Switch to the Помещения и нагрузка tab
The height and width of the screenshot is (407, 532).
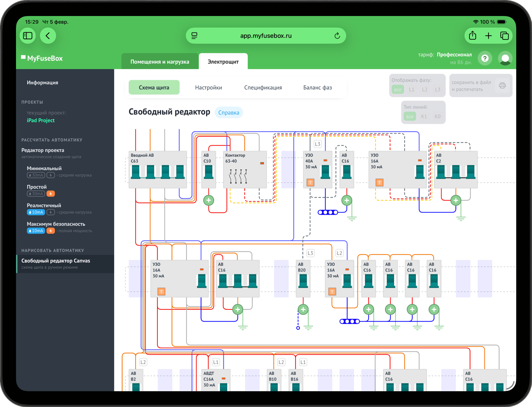[x=160, y=61]
